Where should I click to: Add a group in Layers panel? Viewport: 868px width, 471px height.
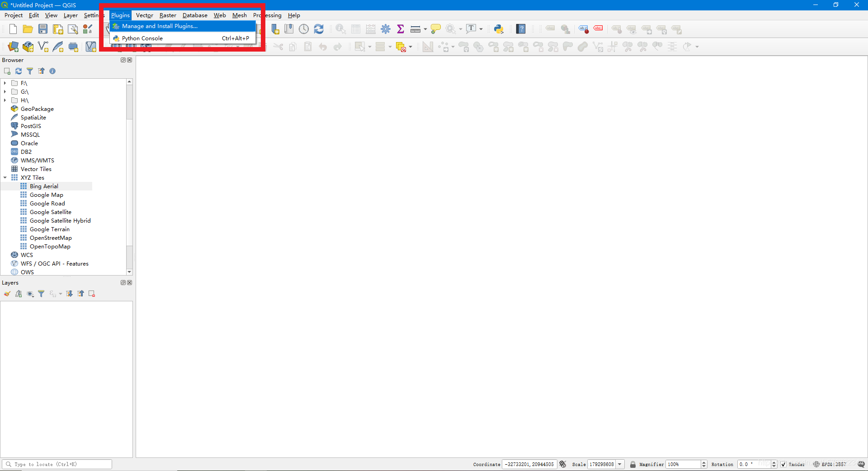pyautogui.click(x=19, y=294)
